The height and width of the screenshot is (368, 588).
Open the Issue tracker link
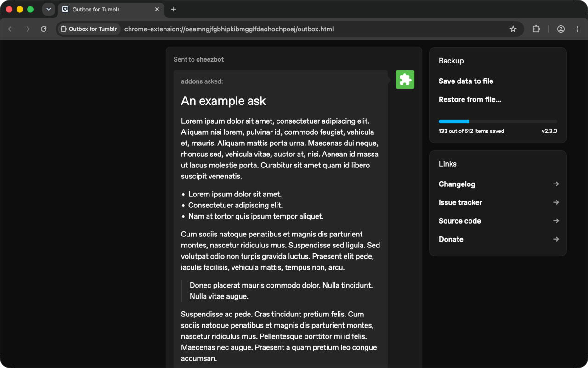click(498, 202)
